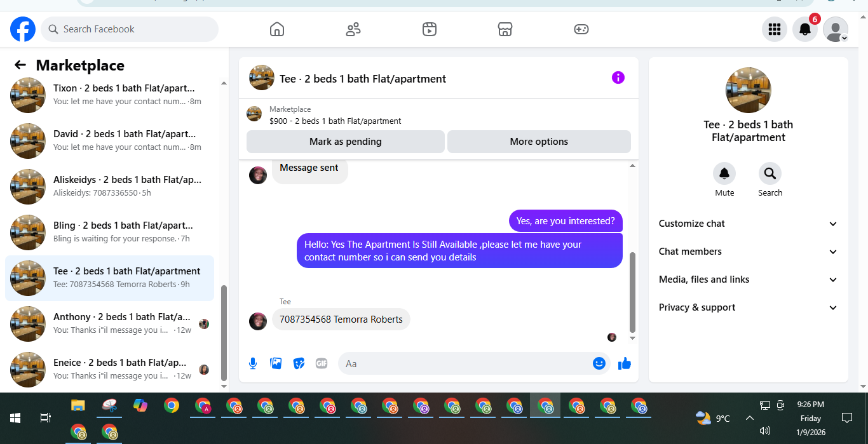Open Copilot icon on taskbar
The height and width of the screenshot is (444, 868).
[140, 405]
